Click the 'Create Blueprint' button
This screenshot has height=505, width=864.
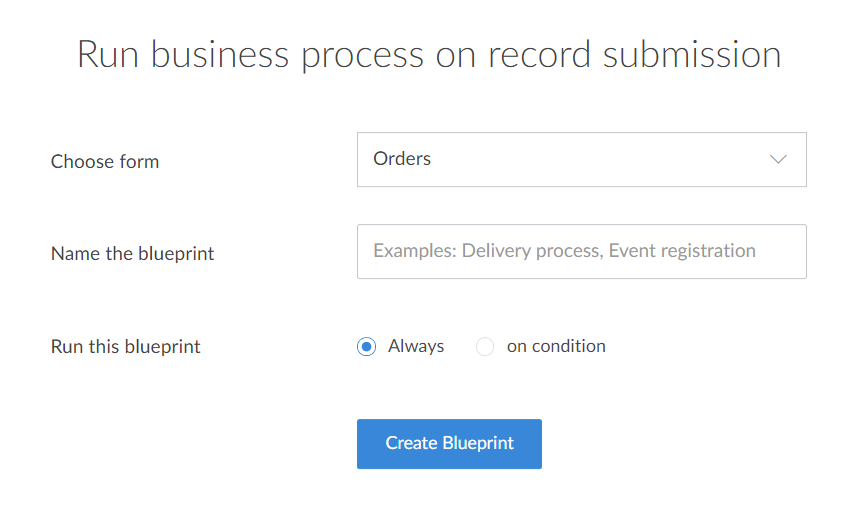pos(449,444)
